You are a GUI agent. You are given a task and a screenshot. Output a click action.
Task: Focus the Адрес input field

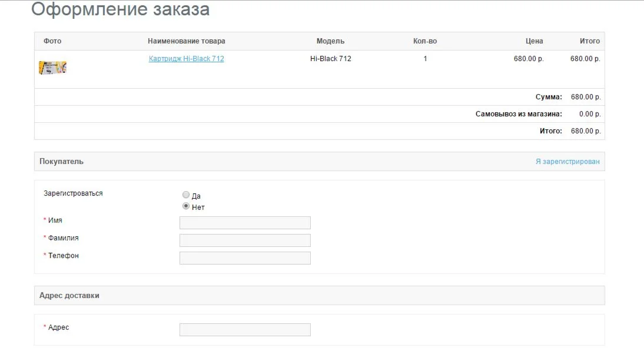[x=245, y=330]
